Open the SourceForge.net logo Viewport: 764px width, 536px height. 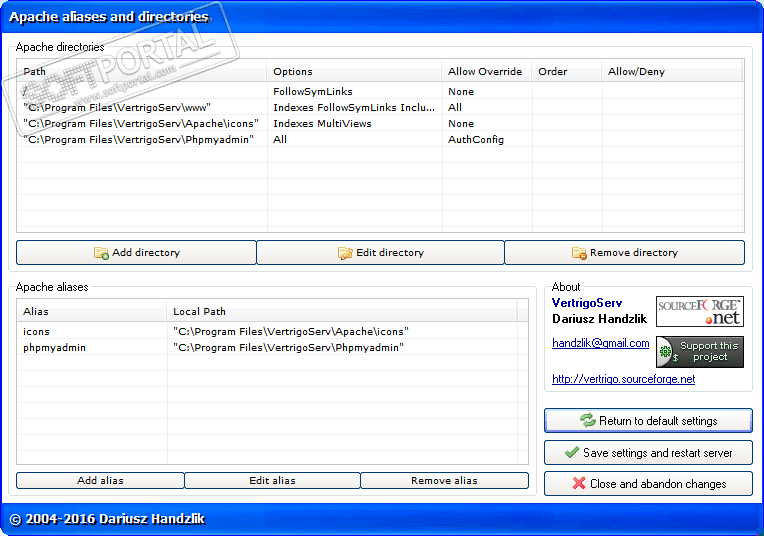click(x=700, y=311)
